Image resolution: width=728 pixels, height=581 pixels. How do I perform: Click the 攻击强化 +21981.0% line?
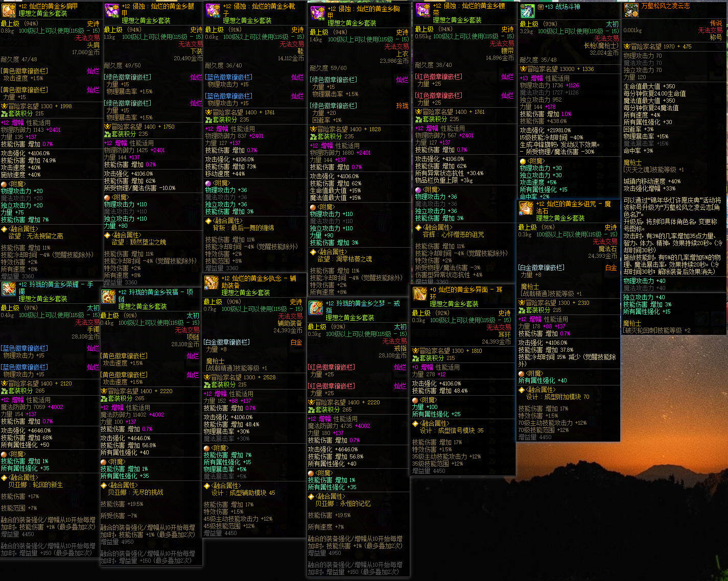pyautogui.click(x=546, y=130)
